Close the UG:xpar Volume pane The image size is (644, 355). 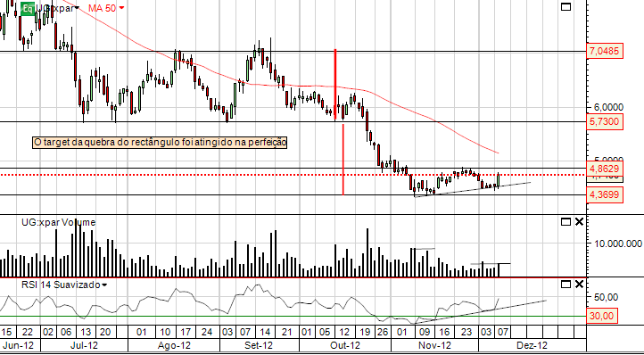click(x=579, y=222)
